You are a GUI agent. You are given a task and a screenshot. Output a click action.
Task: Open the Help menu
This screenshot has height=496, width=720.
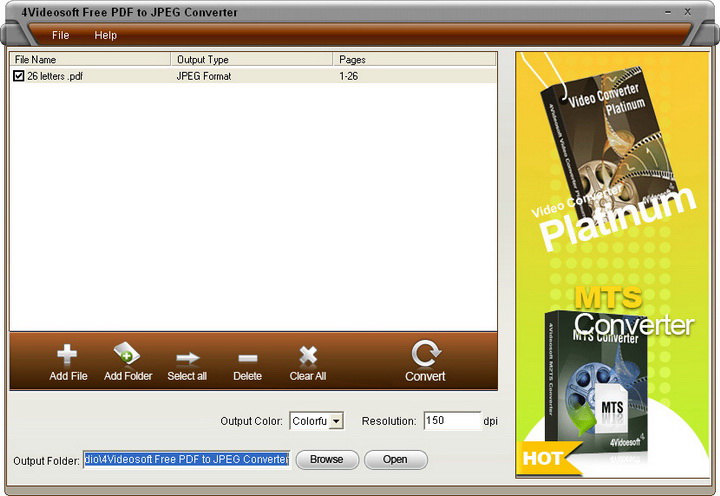tap(106, 35)
